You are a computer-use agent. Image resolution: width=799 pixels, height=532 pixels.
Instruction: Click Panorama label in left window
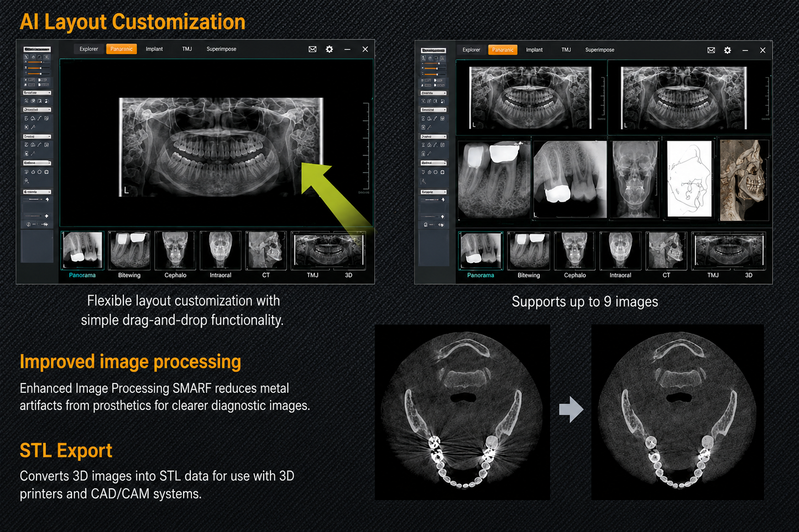(82, 275)
